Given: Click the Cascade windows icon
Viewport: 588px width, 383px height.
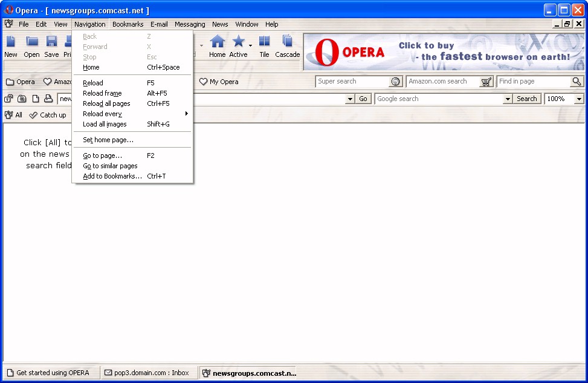Looking at the screenshot, I should click(x=288, y=42).
